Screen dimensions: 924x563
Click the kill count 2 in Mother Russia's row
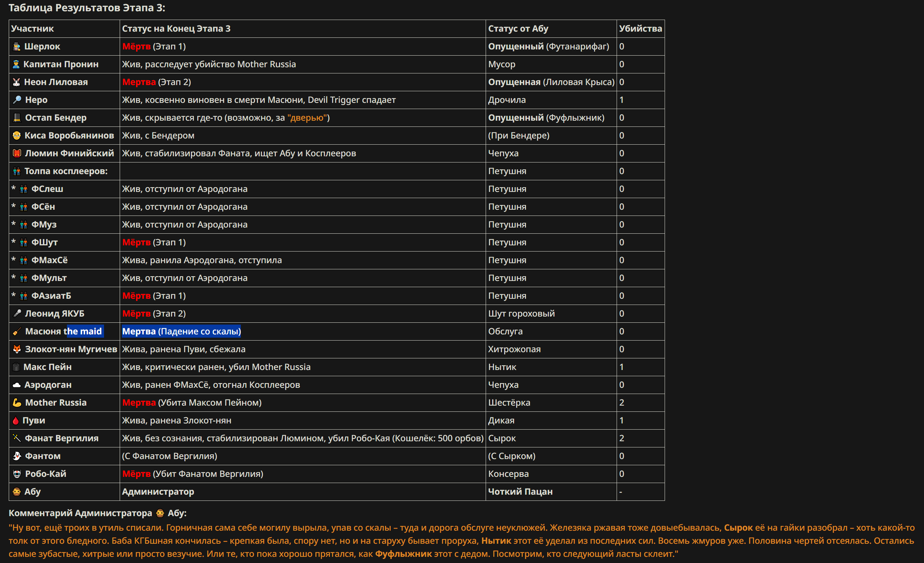point(622,403)
